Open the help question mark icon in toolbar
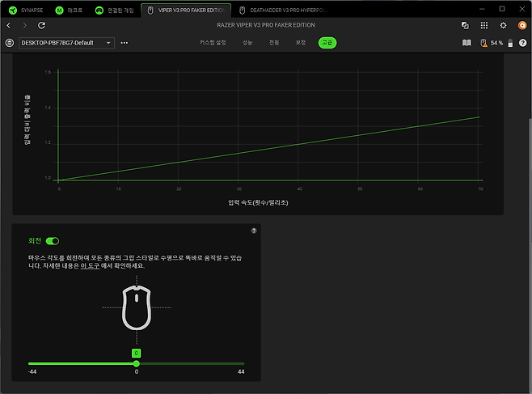The height and width of the screenshot is (394, 532). point(522,42)
